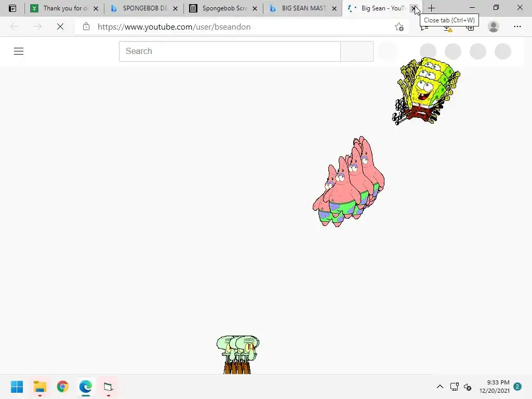Minimize the Edge window
Screen dimensions: 532x399
[472, 7]
